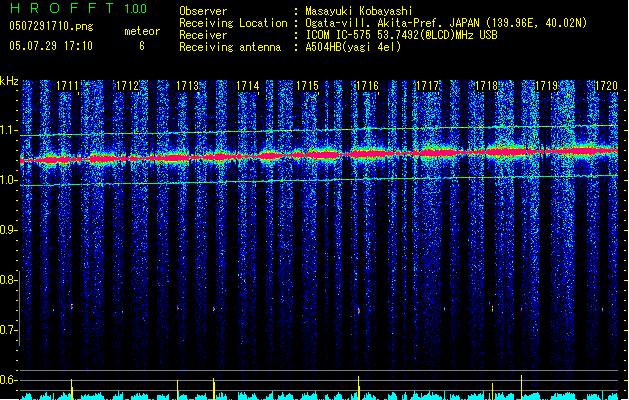Click the ICOM IC-575 receiver value
Viewport: 629px width, 400px height.
click(x=402, y=35)
